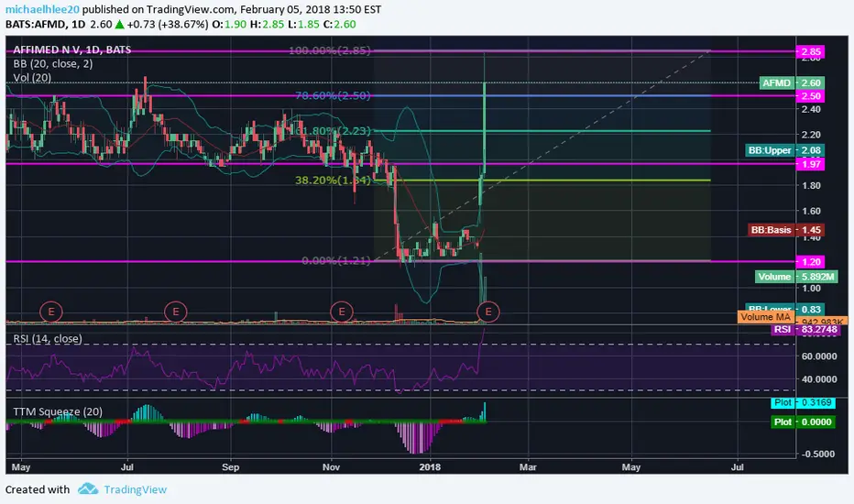Select the 2.85 magenta price label
Viewport: 854px width, 504px height.
[810, 51]
